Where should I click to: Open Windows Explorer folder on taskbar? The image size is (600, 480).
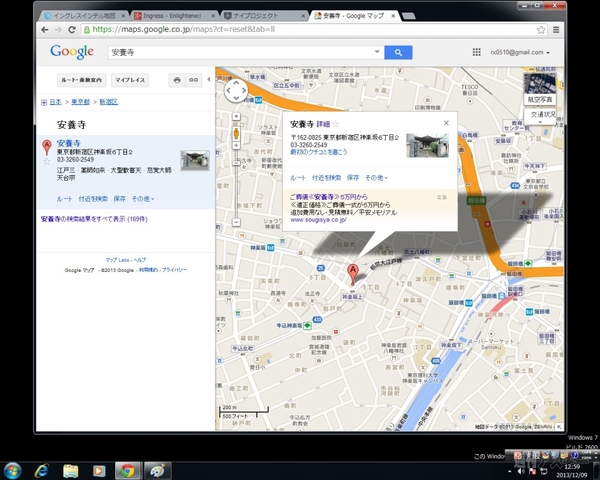pyautogui.click(x=70, y=471)
